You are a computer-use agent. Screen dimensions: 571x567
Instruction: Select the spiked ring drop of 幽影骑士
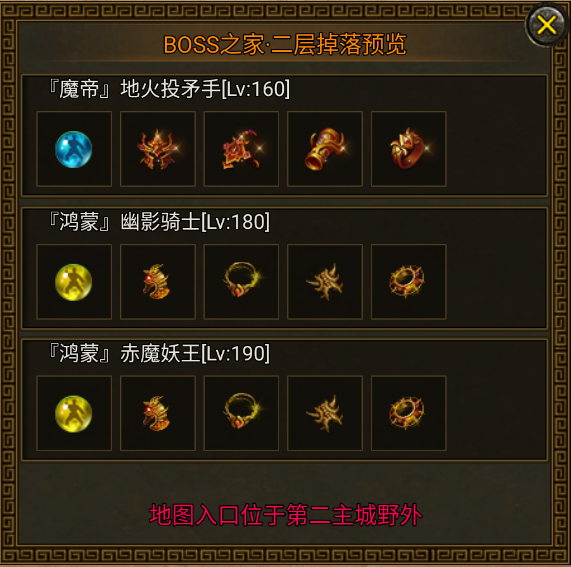409,282
